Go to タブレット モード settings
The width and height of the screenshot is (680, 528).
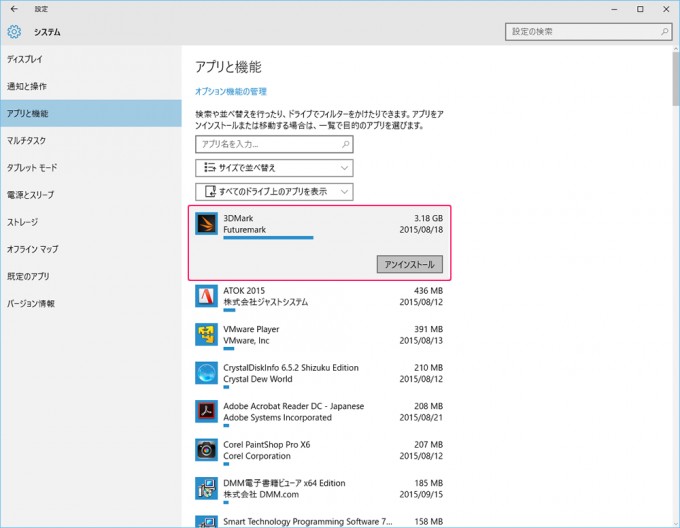(91, 168)
